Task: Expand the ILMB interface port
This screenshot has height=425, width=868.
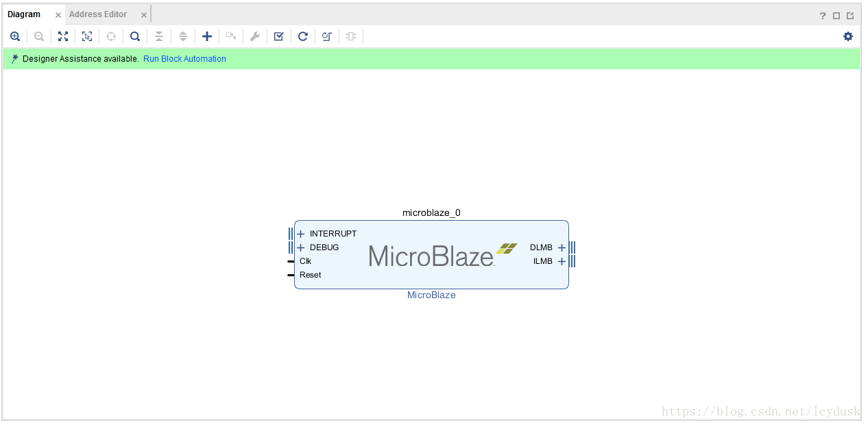Action: [562, 262]
